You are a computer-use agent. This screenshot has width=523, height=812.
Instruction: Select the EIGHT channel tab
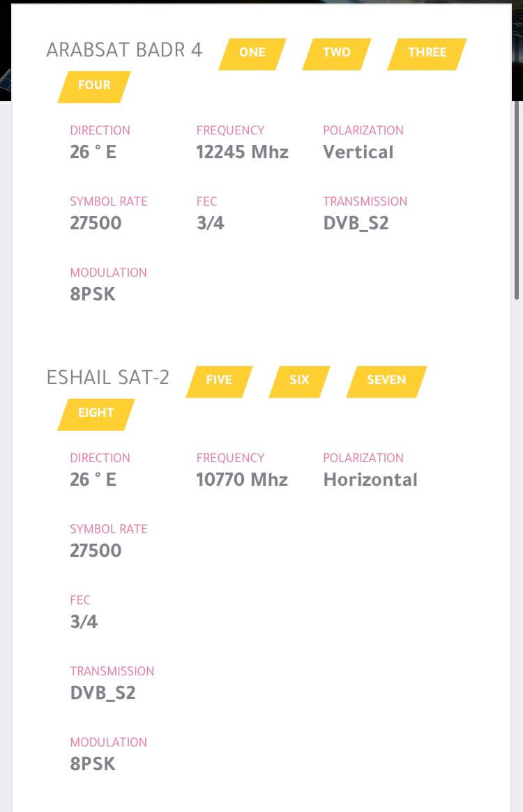point(96,414)
